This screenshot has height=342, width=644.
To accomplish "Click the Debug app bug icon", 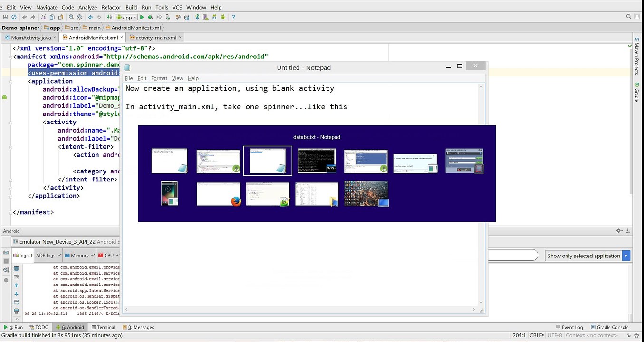I will point(151,17).
